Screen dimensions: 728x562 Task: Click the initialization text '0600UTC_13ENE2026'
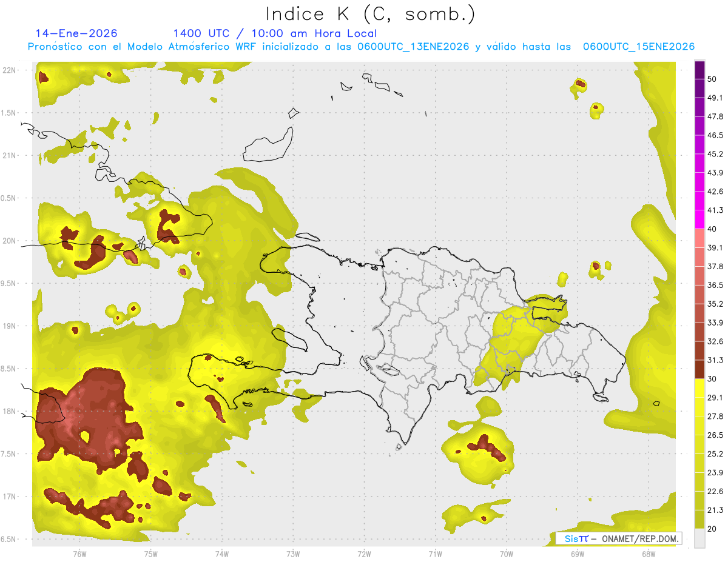point(413,47)
